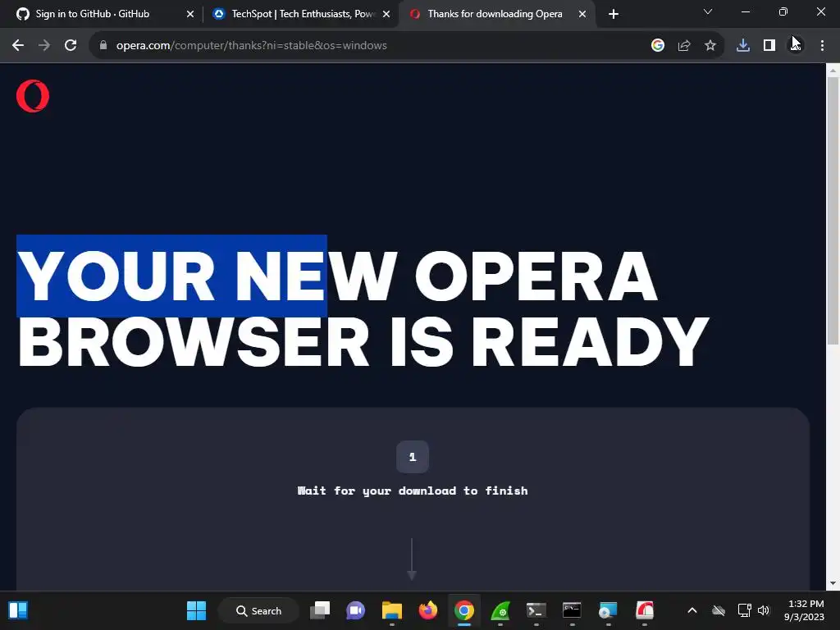This screenshot has height=630, width=840.
Task: Go back to the previous page
Action: click(x=18, y=46)
